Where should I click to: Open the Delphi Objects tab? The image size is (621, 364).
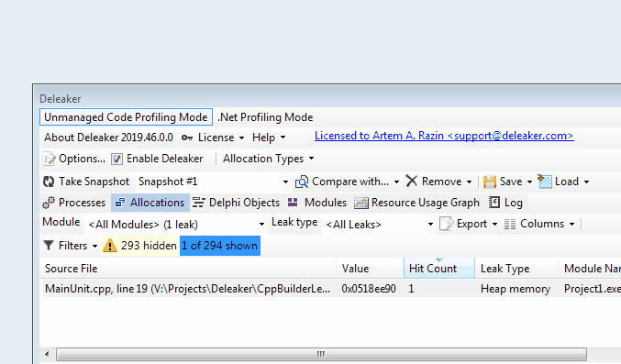(236, 203)
